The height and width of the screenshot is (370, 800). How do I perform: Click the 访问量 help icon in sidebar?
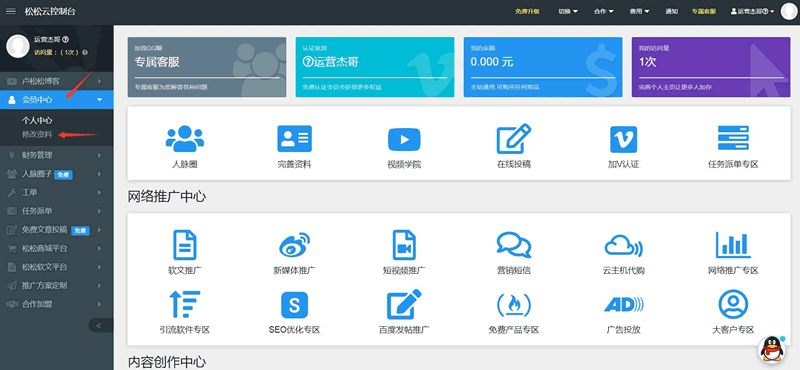click(85, 52)
